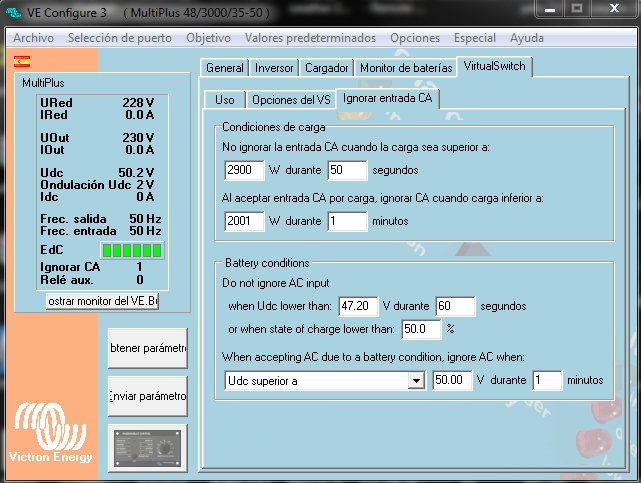641x483 pixels.
Task: Open the Ayuda menu
Action: (x=527, y=38)
